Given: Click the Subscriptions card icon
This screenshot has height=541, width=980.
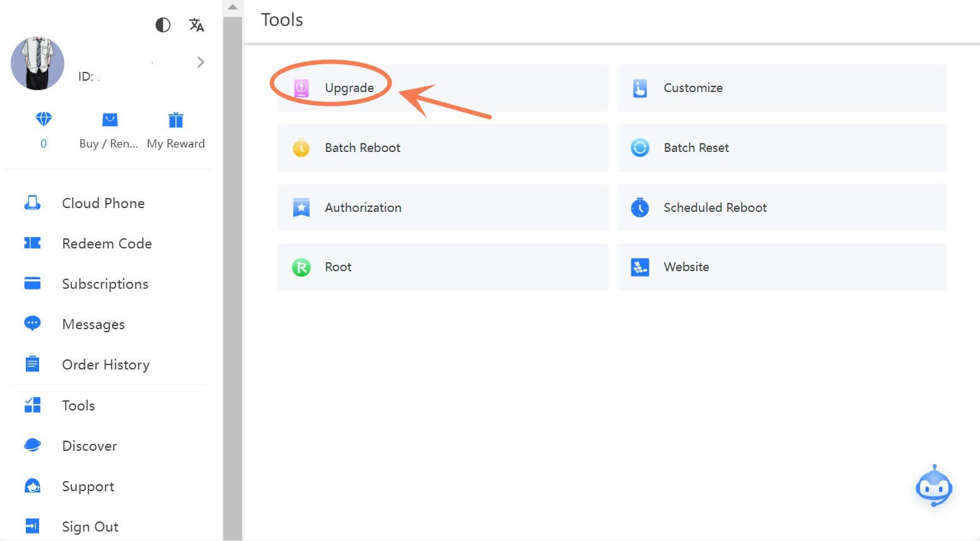Looking at the screenshot, I should (32, 283).
